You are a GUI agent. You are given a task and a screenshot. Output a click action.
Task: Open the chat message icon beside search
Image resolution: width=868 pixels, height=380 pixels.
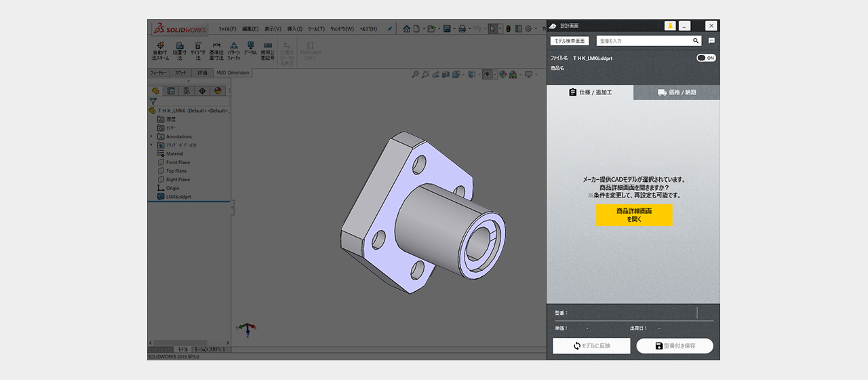point(711,41)
